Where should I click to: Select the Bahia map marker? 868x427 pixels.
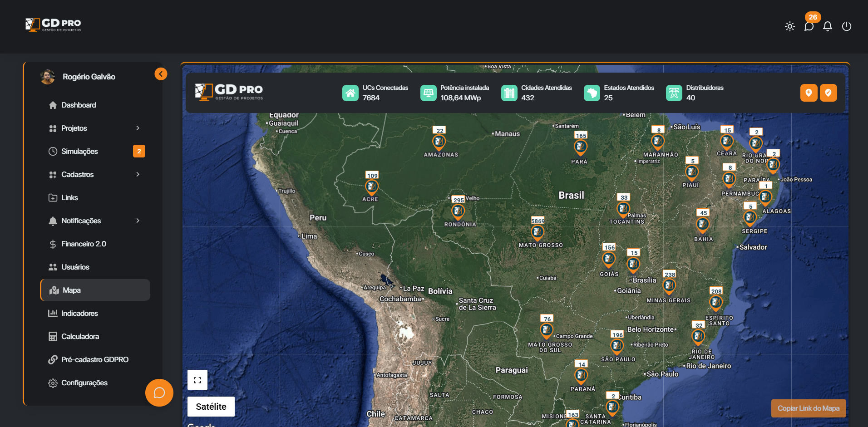pos(703,224)
